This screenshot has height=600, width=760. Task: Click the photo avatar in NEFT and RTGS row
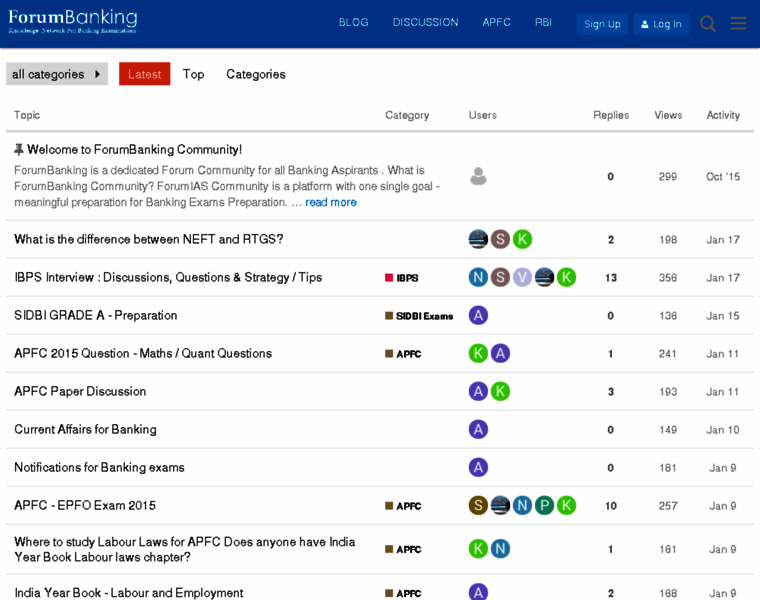point(478,239)
